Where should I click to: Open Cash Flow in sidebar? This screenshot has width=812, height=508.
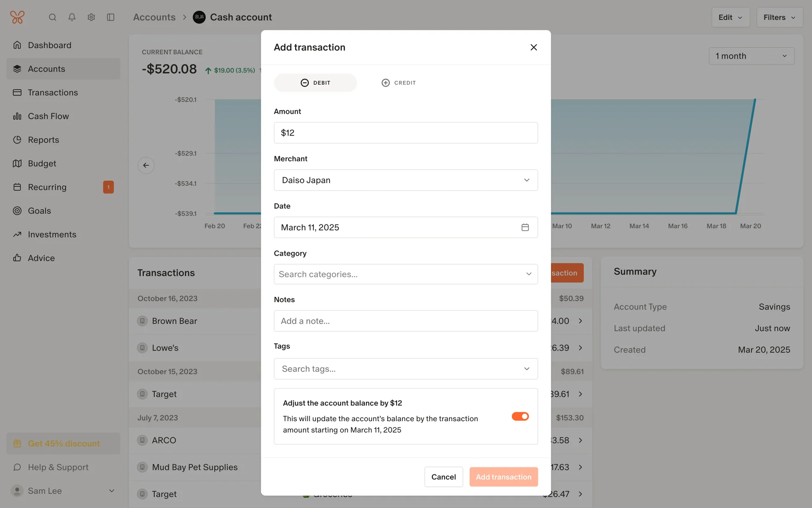point(48,116)
